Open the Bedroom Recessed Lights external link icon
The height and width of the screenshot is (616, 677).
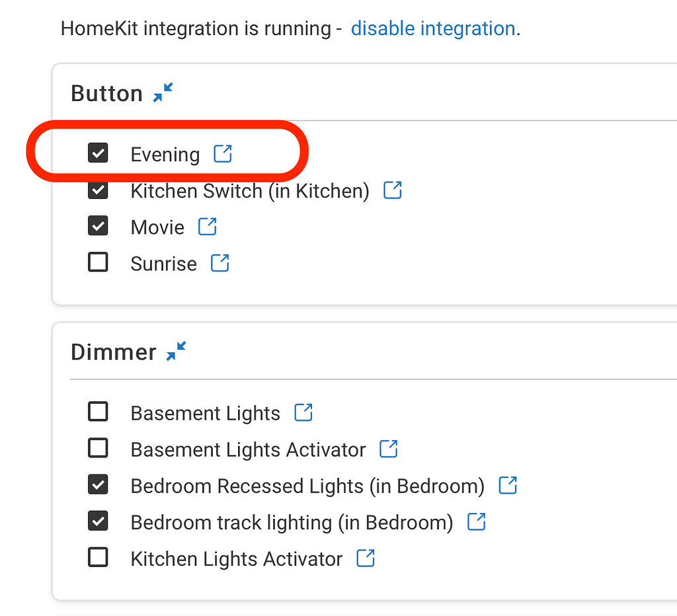(x=508, y=484)
